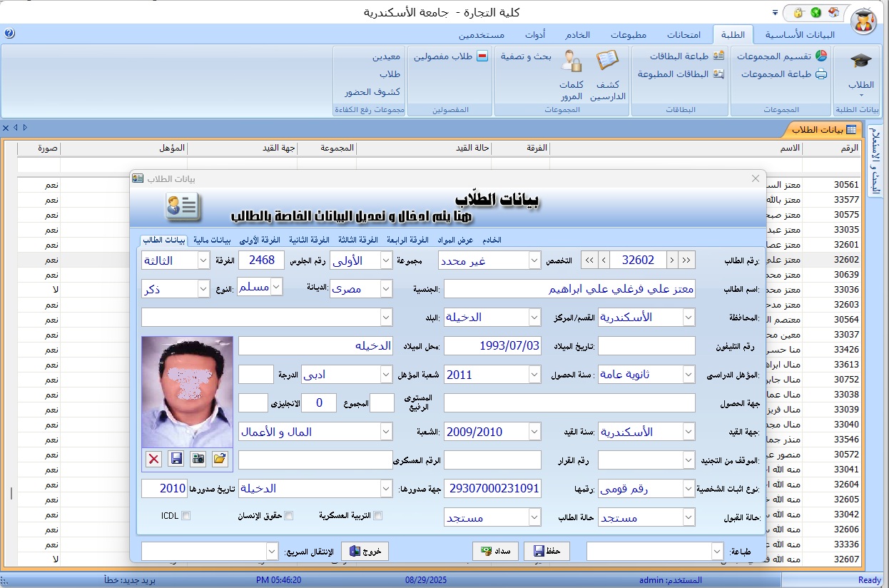Click the خروج exit button

tap(365, 551)
